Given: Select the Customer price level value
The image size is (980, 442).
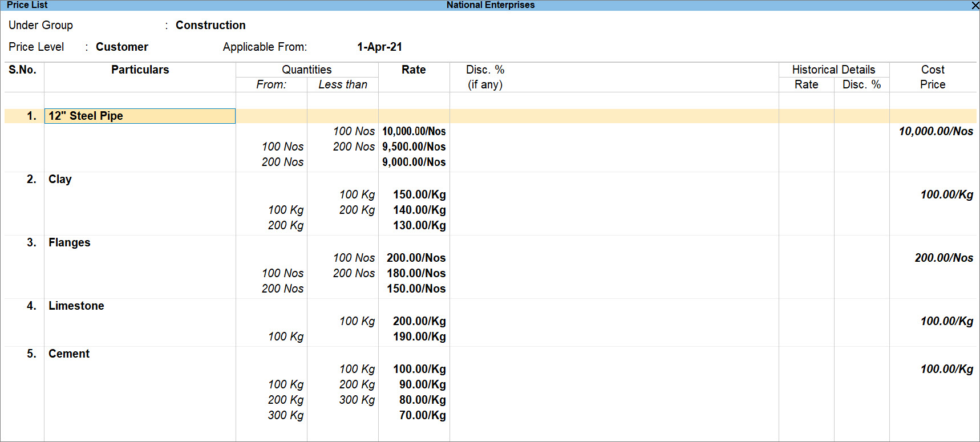Looking at the screenshot, I should point(122,47).
